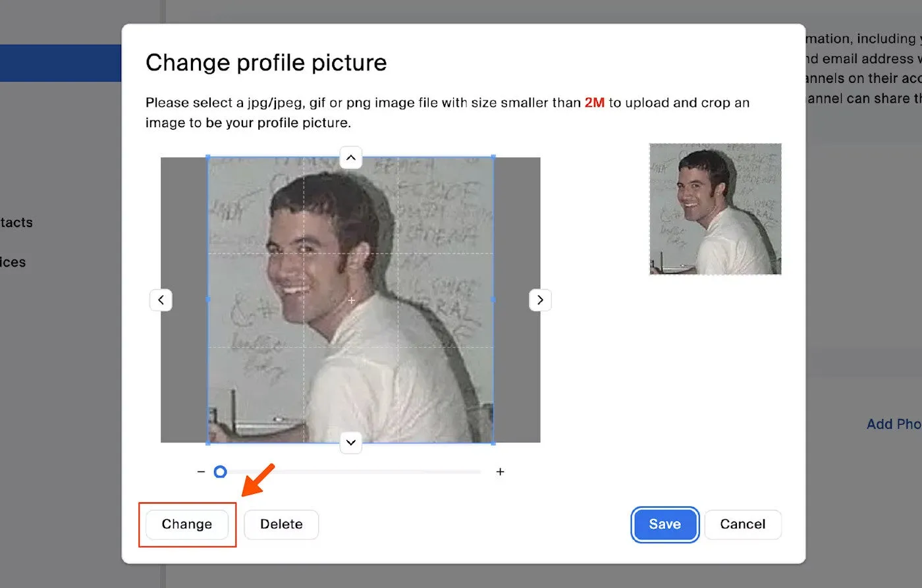Select the bottom-right crop corner handle
The height and width of the screenshot is (588, 922).
pos(493,442)
